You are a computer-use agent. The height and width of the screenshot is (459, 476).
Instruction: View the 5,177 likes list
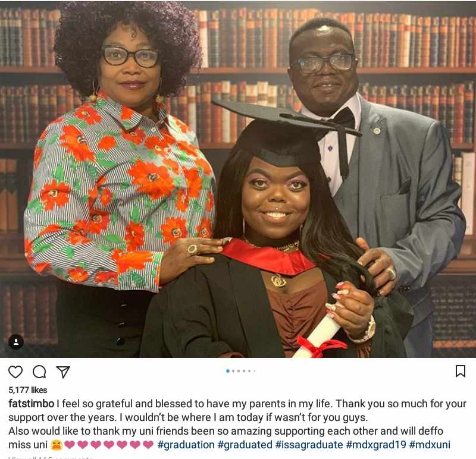pos(27,390)
